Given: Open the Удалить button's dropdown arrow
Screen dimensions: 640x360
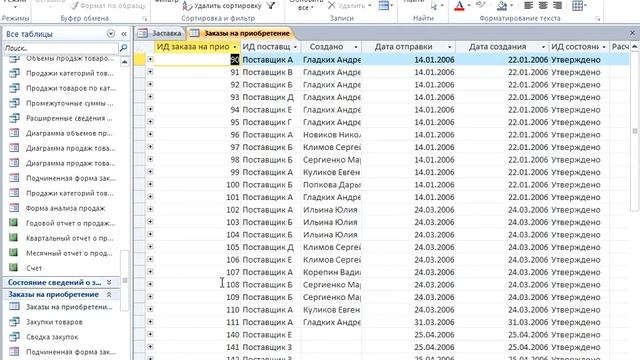Looking at the screenshot, I should coord(369,6).
